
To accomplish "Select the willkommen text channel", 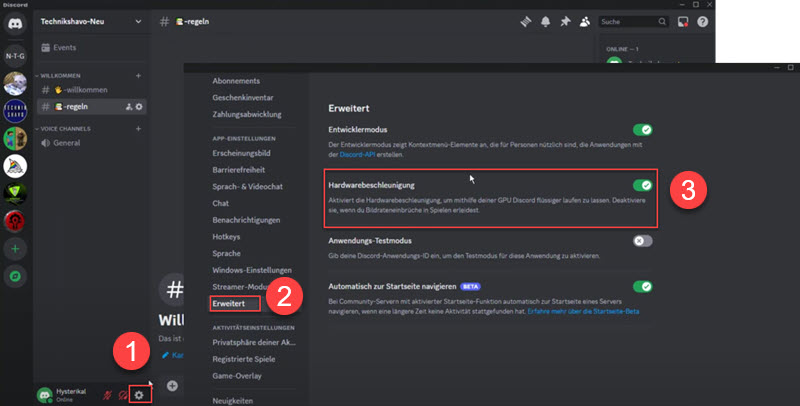I will (91, 90).
